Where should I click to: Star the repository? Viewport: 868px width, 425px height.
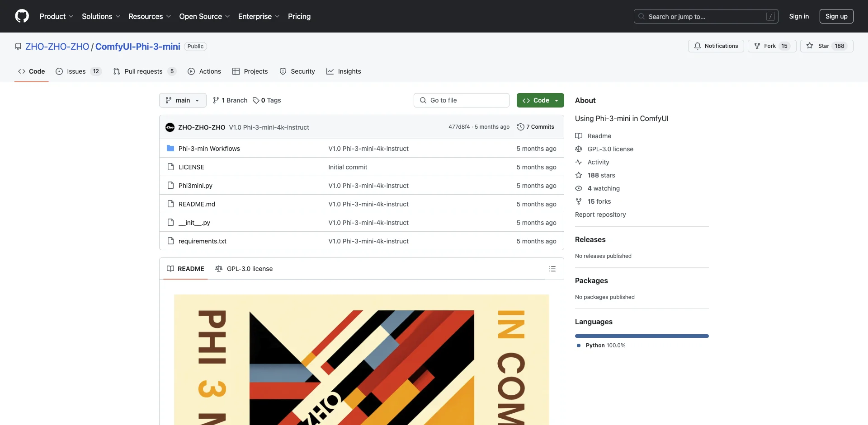click(x=826, y=46)
